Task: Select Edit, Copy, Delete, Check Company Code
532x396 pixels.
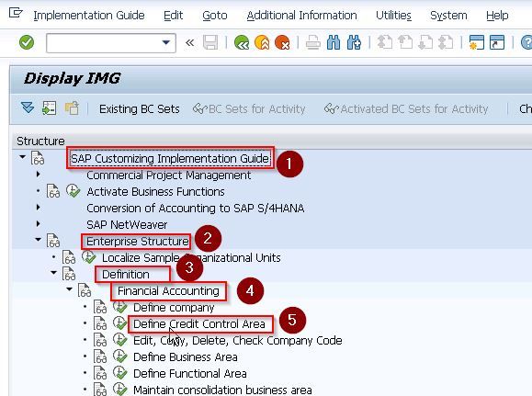Action: coord(237,340)
